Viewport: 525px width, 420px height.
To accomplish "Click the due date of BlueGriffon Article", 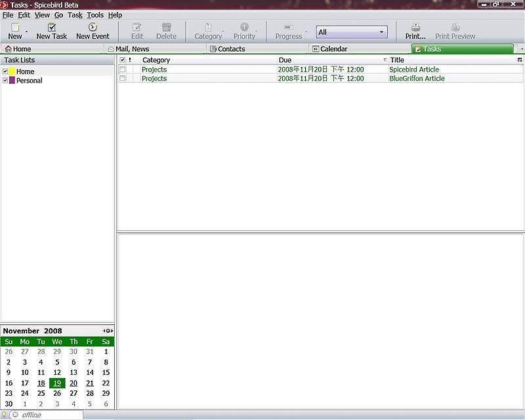I will pos(321,78).
